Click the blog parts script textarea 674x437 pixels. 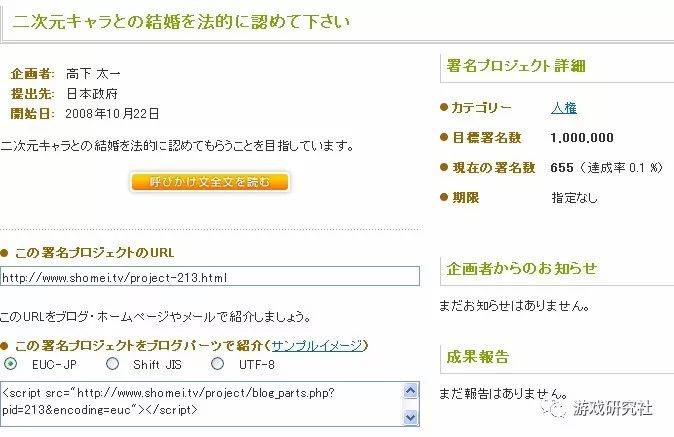point(202,404)
